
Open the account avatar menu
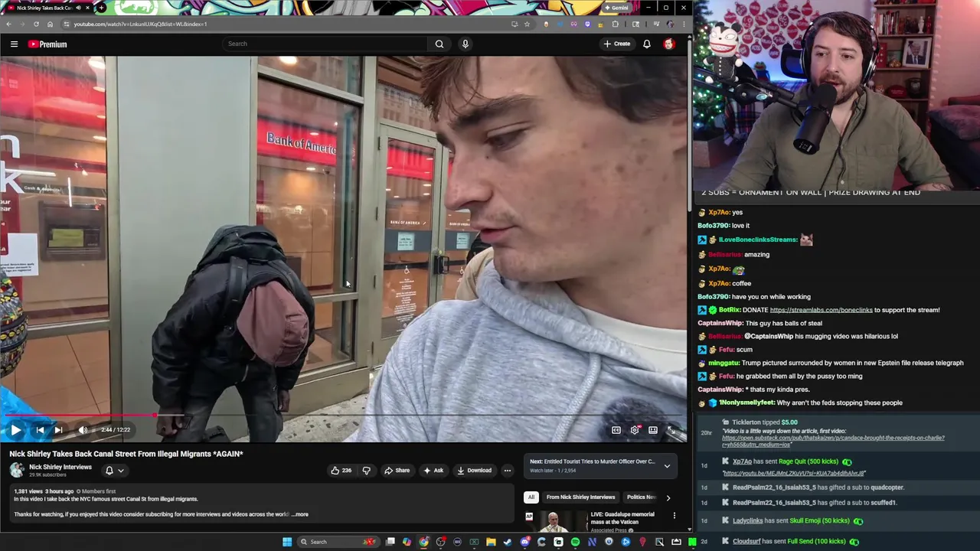pos(669,44)
